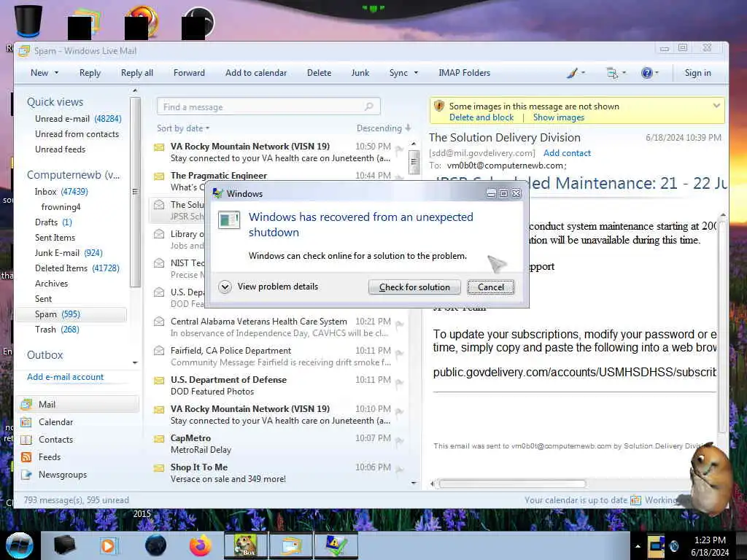This screenshot has height=560, width=747.
Task: Click the message list vertical scrollbar thumb
Action: click(414, 162)
